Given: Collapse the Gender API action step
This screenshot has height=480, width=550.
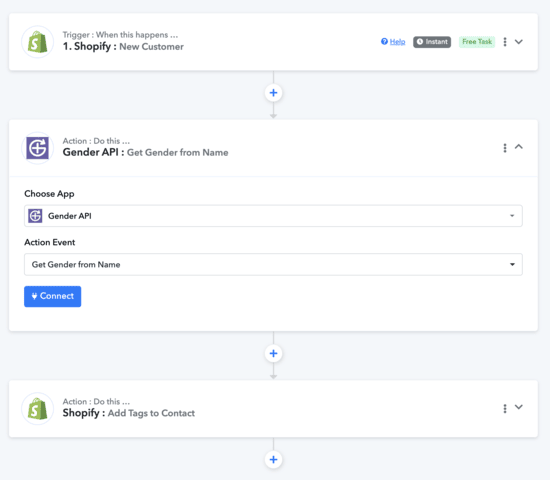Looking at the screenshot, I should [x=519, y=147].
